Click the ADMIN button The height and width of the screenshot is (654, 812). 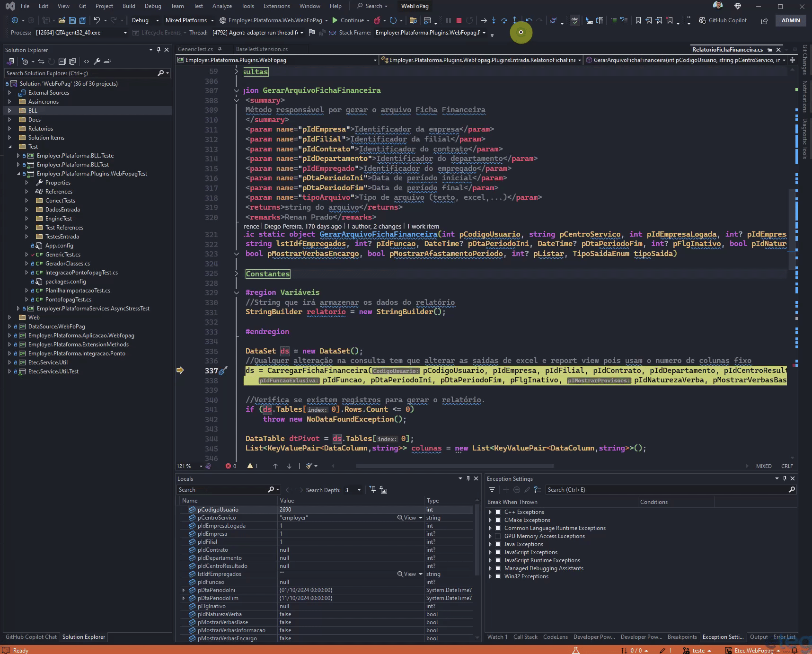(x=791, y=20)
